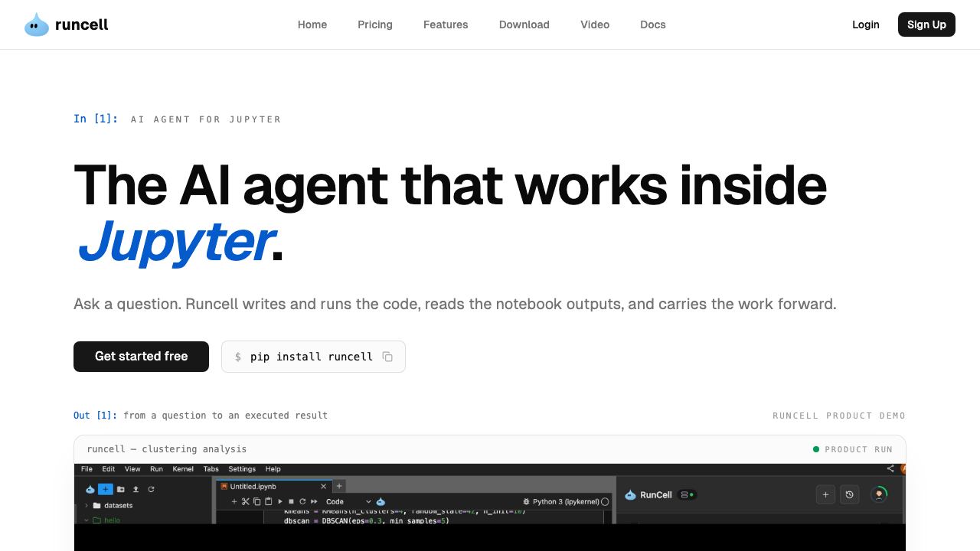Click the Login link

point(866,24)
